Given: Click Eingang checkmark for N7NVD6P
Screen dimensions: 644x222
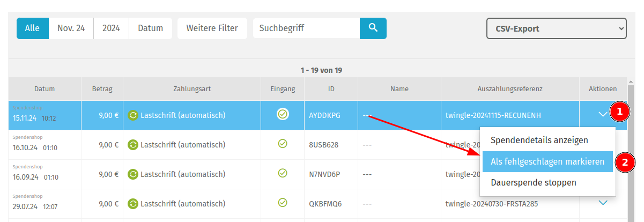Looking at the screenshot, I should point(283,173).
